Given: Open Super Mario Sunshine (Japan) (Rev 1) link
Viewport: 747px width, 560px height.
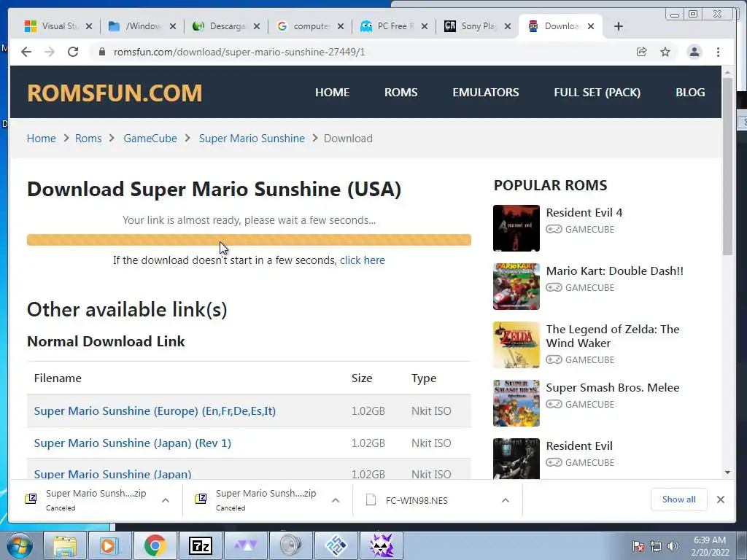Looking at the screenshot, I should click(x=133, y=443).
